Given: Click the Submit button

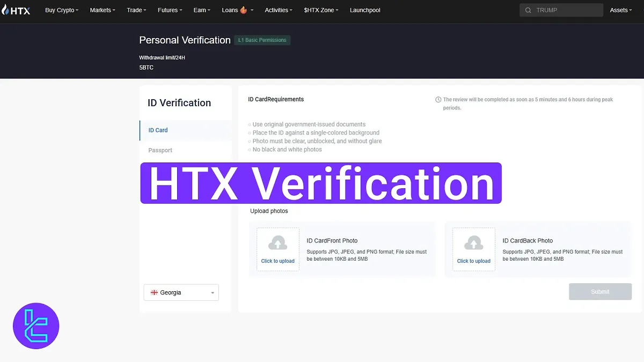Looking at the screenshot, I should point(600,292).
